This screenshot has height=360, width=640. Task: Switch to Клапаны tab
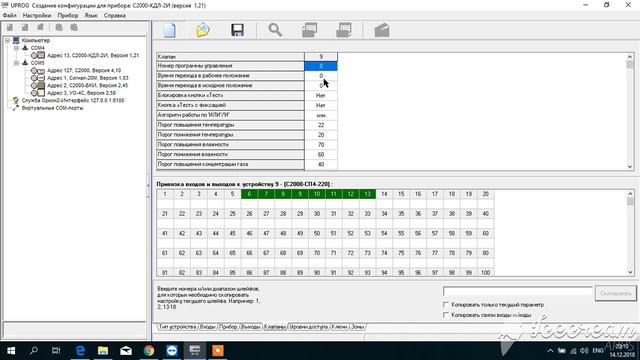pyautogui.click(x=275, y=327)
